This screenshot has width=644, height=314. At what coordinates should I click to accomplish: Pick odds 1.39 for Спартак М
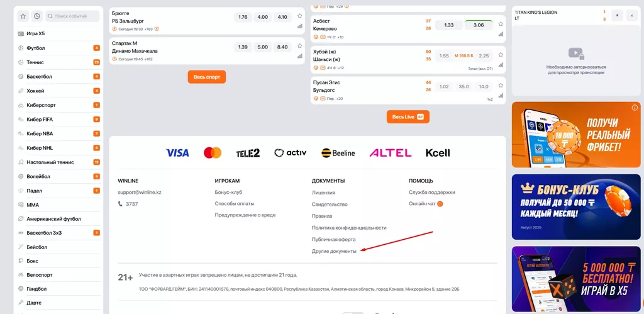click(243, 47)
